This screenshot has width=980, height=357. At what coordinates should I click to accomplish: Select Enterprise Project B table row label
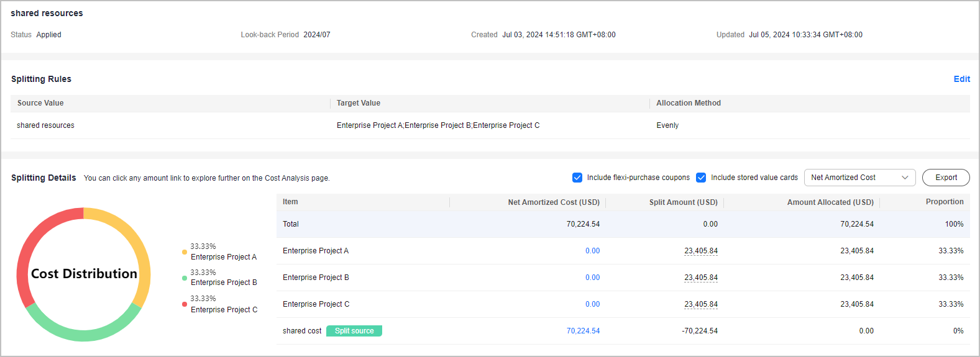click(316, 278)
